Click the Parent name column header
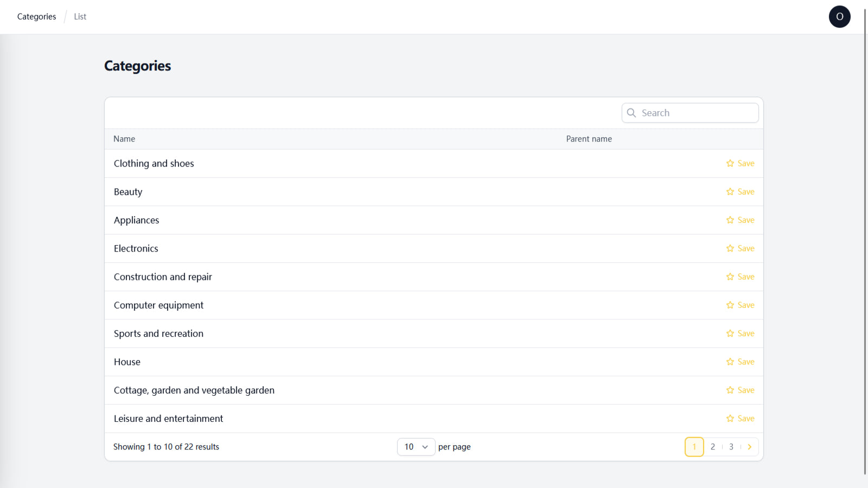 tap(589, 139)
